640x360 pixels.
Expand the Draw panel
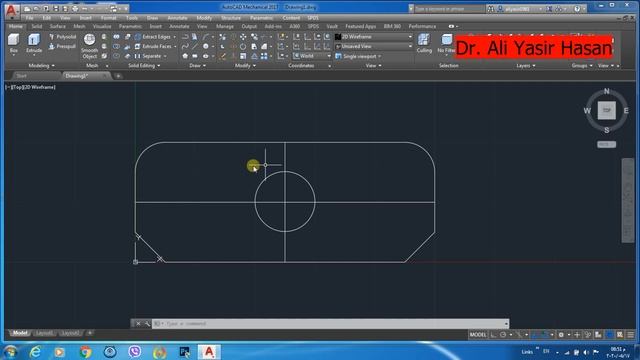pos(198,66)
